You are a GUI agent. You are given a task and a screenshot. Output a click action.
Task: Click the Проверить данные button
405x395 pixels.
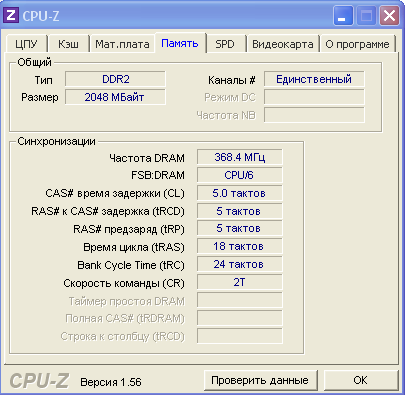click(260, 380)
